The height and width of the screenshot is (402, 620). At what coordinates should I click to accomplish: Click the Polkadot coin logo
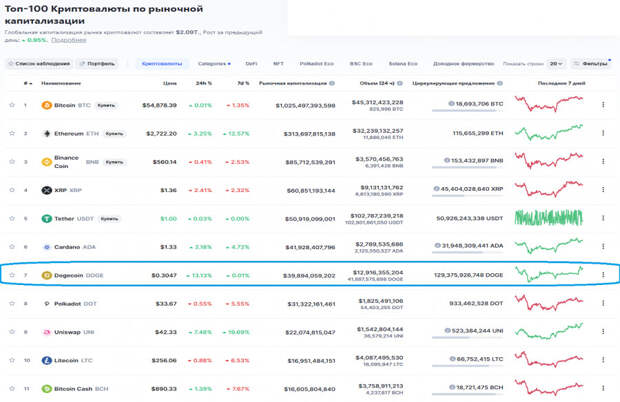47,304
